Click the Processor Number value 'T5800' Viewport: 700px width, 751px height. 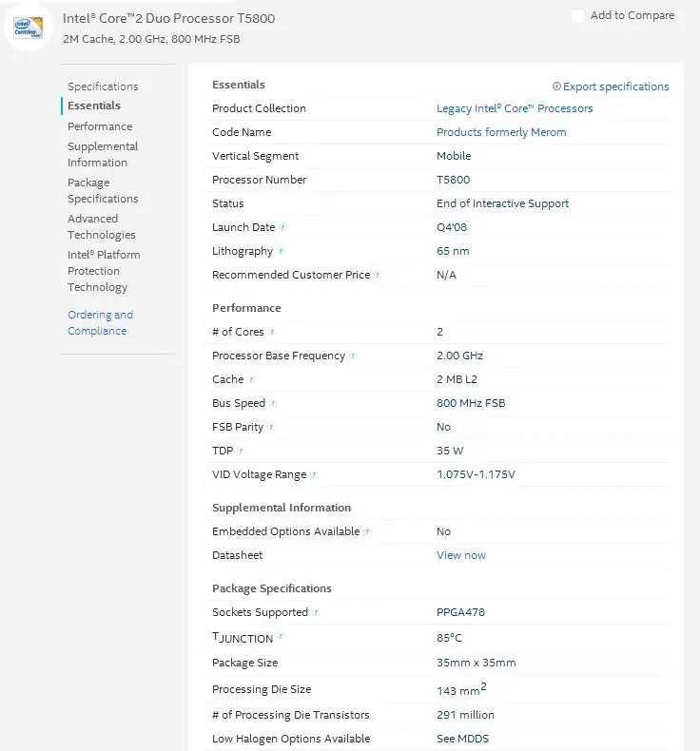coord(453,180)
